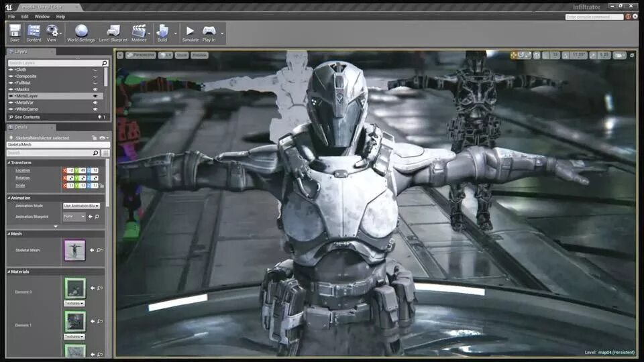
Task: Click the property matrix grid icon beside Details search
Action: pos(105,153)
